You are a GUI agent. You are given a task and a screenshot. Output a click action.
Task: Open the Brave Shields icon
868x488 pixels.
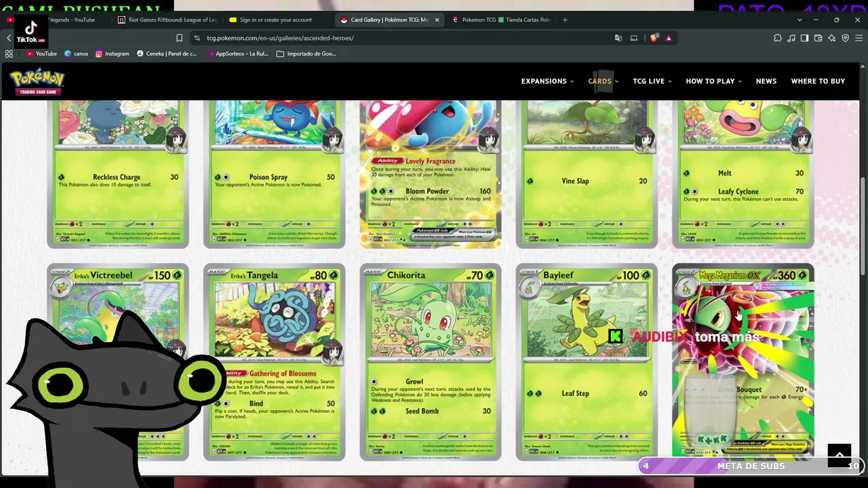[654, 38]
